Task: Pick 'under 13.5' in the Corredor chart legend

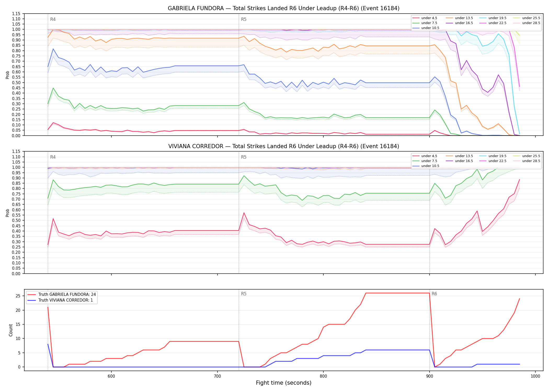Action: 459,156
